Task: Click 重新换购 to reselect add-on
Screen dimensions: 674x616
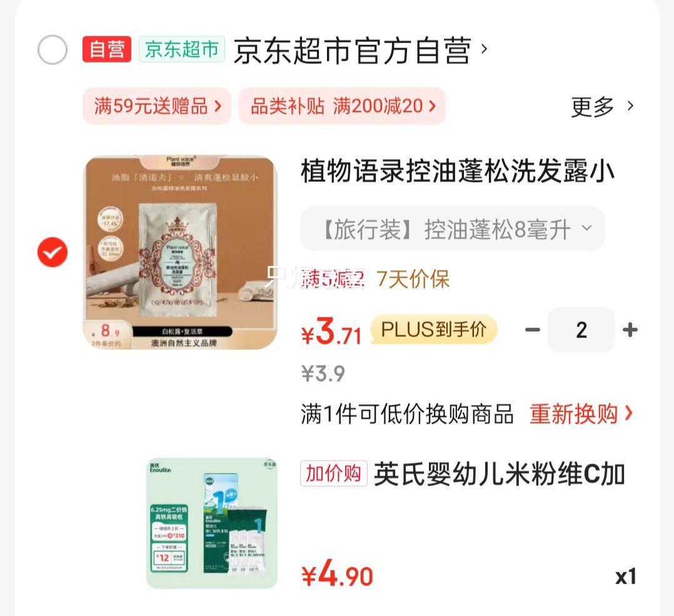Action: click(581, 414)
